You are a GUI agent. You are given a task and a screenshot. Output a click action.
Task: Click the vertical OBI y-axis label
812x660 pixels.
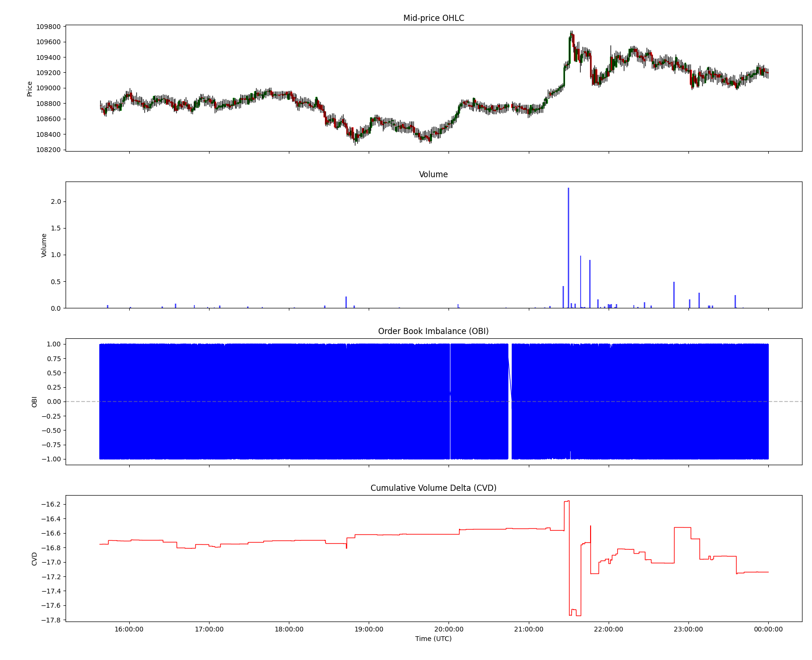tap(34, 402)
